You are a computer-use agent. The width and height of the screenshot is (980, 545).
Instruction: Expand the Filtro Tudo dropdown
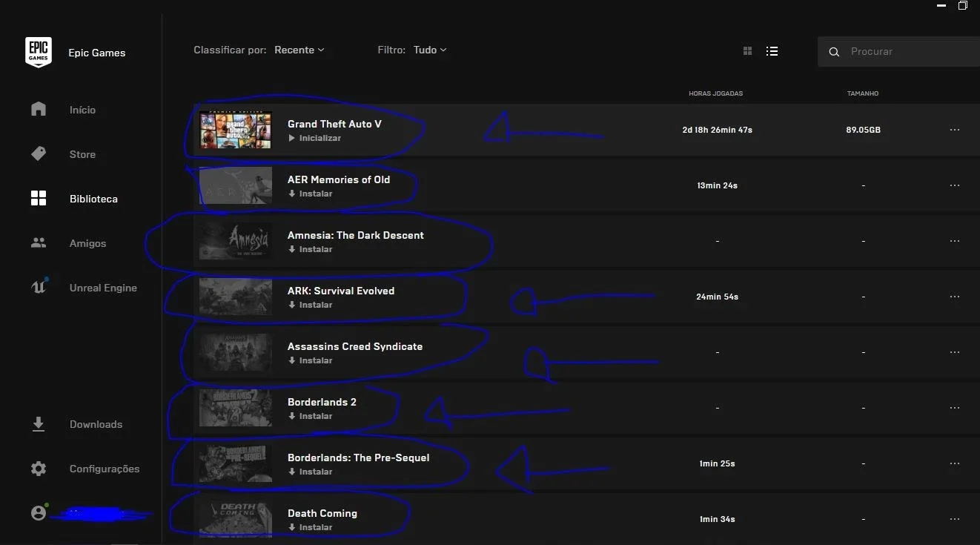pyautogui.click(x=430, y=50)
